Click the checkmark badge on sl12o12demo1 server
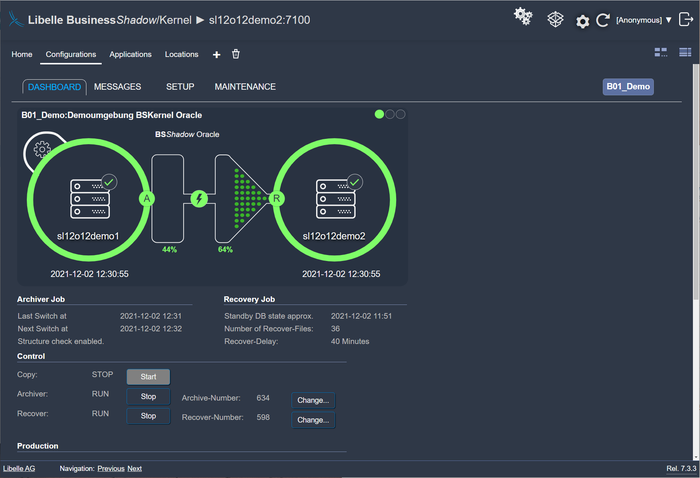This screenshot has height=478, width=700. click(x=109, y=182)
